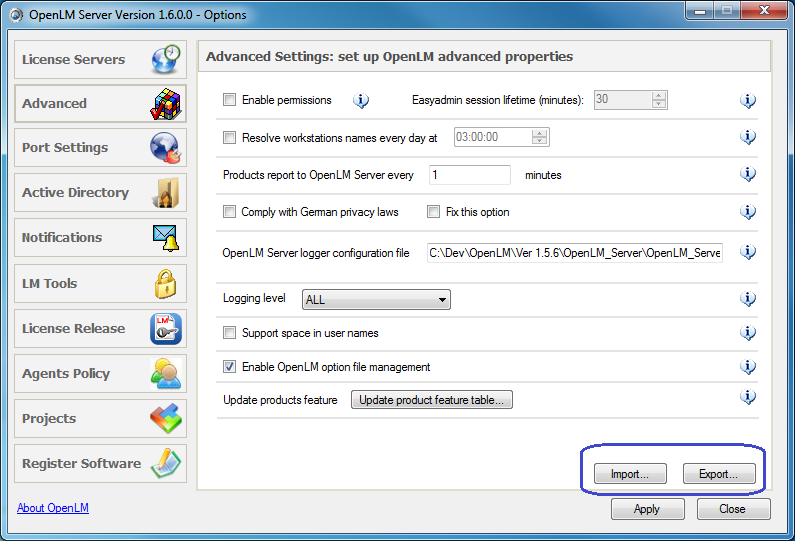Click the products report minutes field
The image size is (795, 541).
tap(469, 175)
